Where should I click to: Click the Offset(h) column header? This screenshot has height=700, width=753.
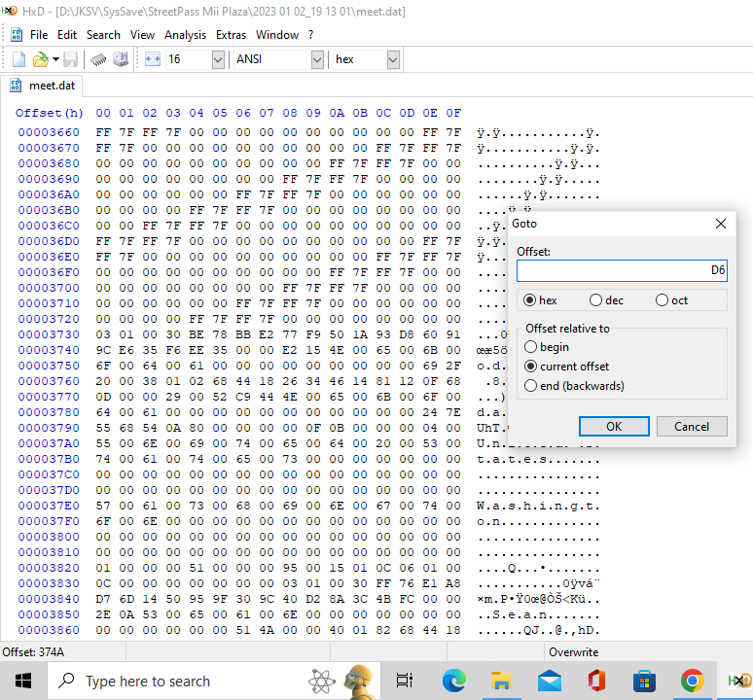[x=50, y=113]
